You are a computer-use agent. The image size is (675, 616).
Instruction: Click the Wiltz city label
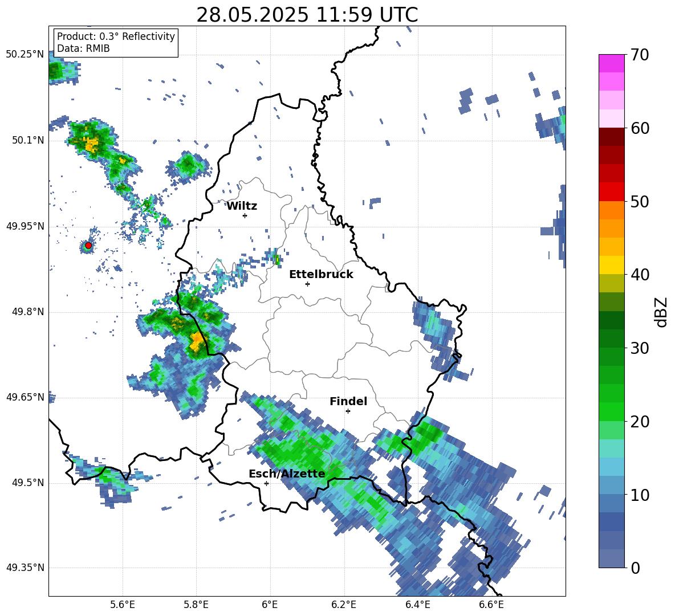point(242,206)
